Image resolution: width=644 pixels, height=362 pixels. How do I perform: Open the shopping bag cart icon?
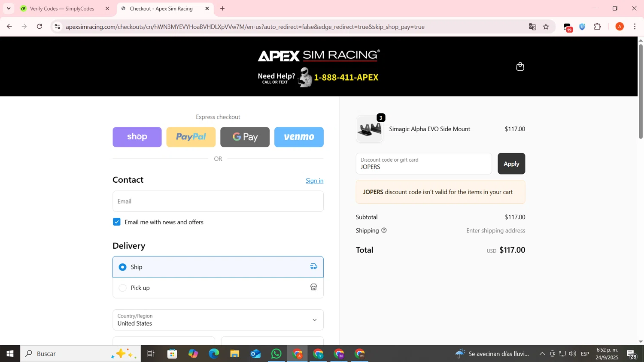tap(520, 66)
